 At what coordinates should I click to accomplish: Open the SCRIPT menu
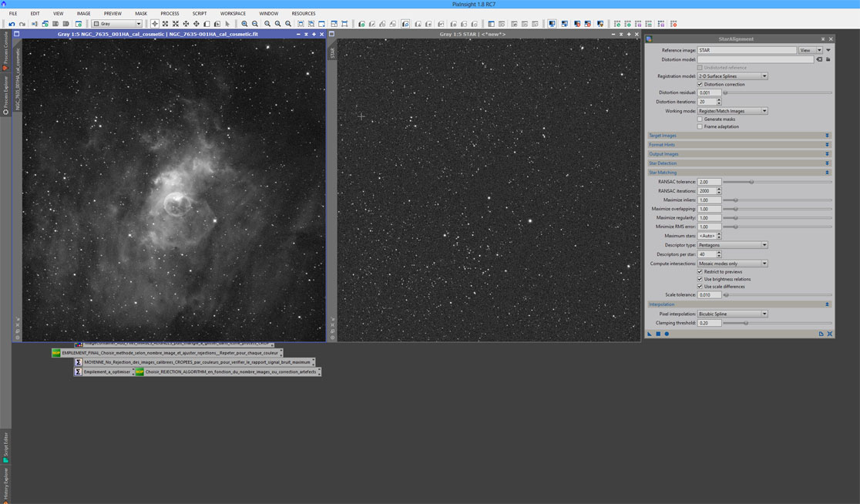pos(199,13)
